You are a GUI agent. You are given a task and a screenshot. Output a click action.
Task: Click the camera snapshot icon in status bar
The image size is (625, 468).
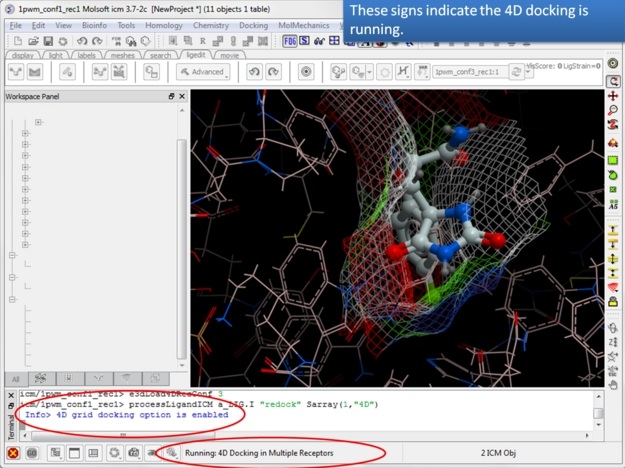click(134, 453)
